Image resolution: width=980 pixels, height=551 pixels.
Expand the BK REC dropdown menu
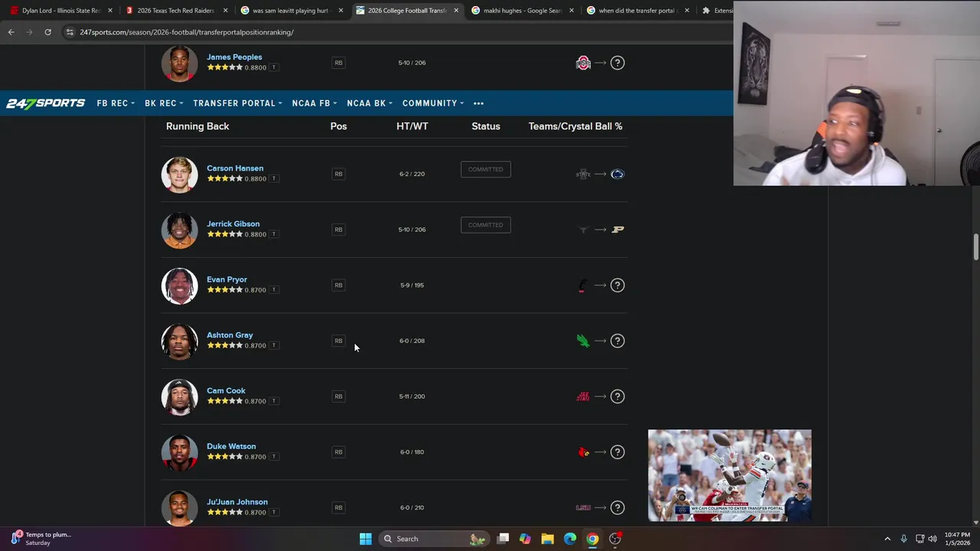pos(164,103)
